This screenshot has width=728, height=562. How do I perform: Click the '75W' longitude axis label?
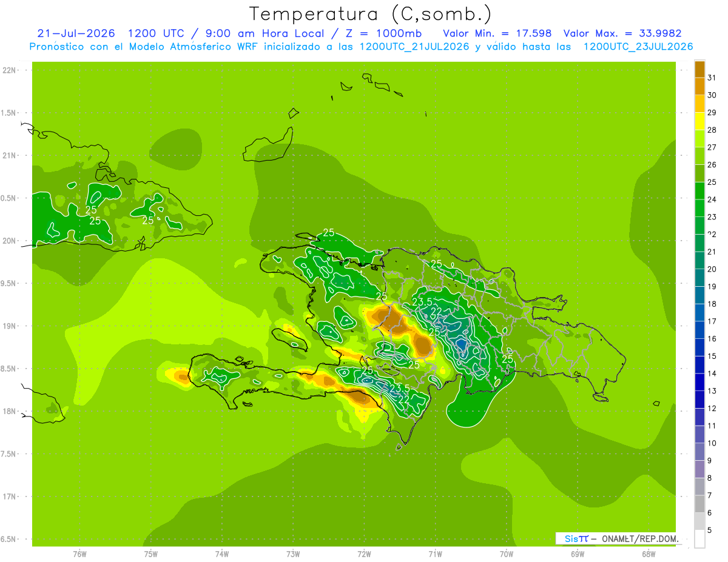pos(151,554)
